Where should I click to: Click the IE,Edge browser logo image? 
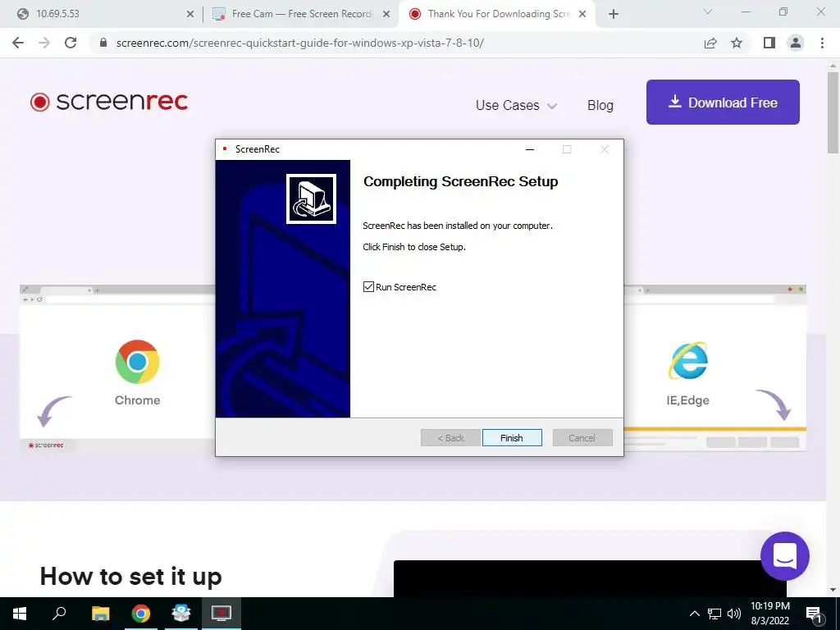coord(688,361)
